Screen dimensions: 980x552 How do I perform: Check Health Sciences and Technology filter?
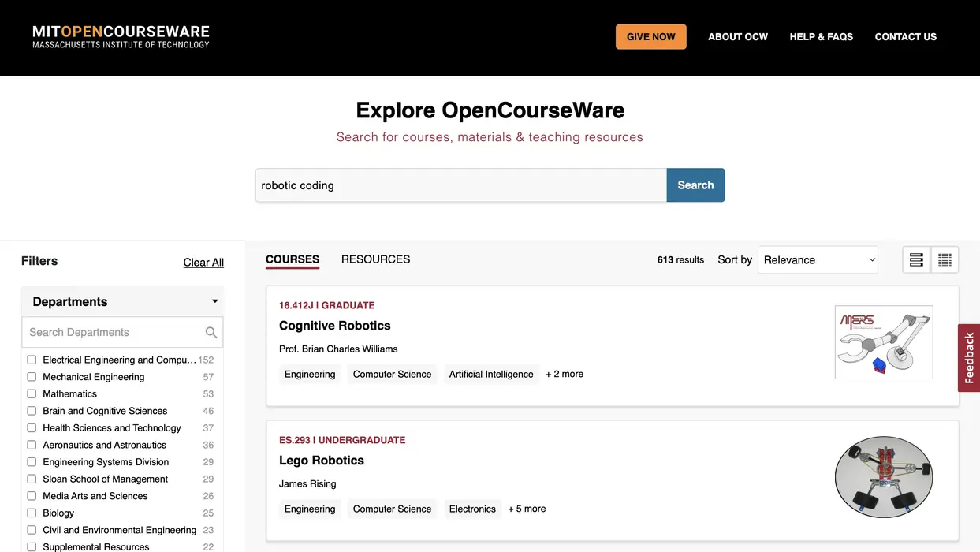click(x=32, y=428)
